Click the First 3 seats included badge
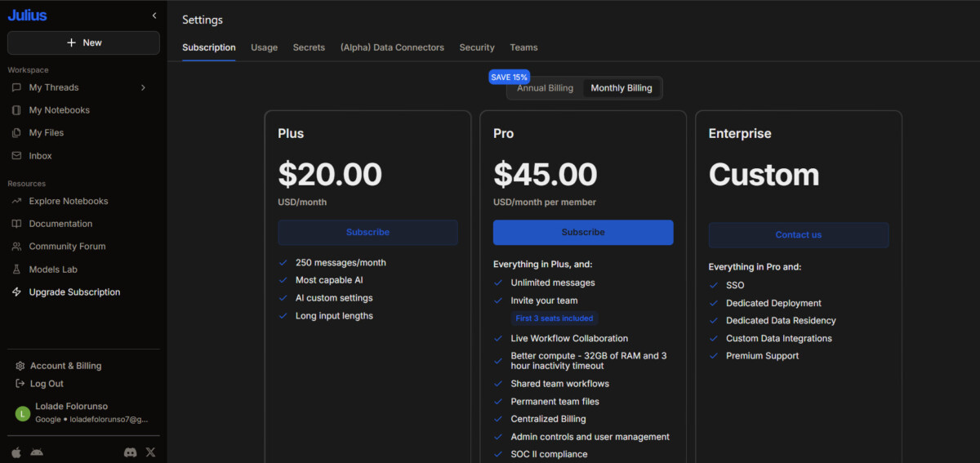This screenshot has width=980, height=463. 555,318
